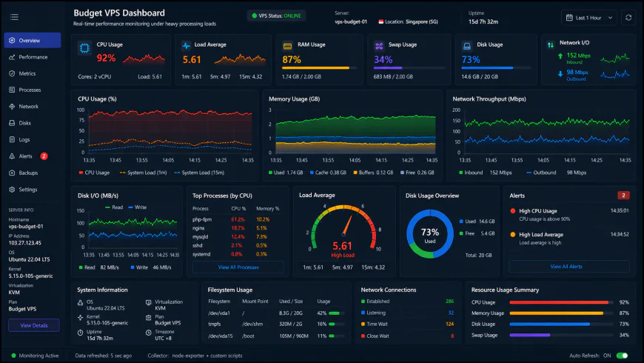Toggle the Read series above Disk I/O chart

pos(114,207)
